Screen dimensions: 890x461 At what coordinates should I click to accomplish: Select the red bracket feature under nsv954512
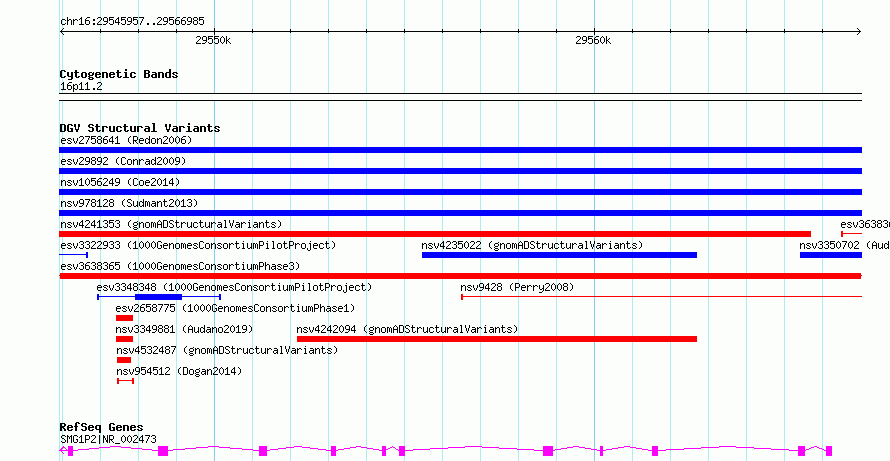[125, 381]
